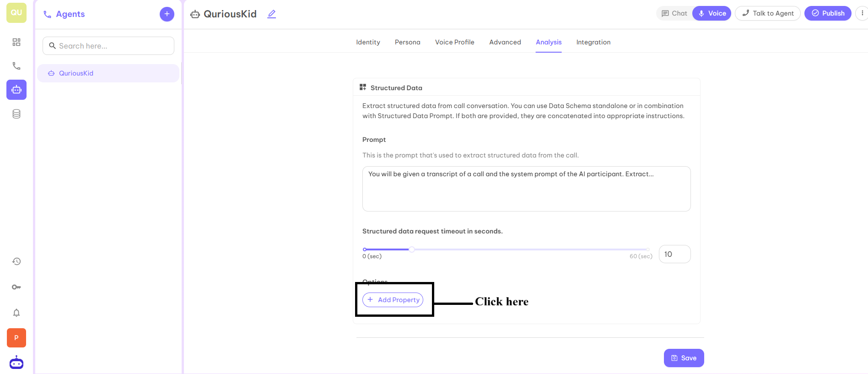Open the Integration tab
Viewport: 868px width, 374px height.
[593, 42]
